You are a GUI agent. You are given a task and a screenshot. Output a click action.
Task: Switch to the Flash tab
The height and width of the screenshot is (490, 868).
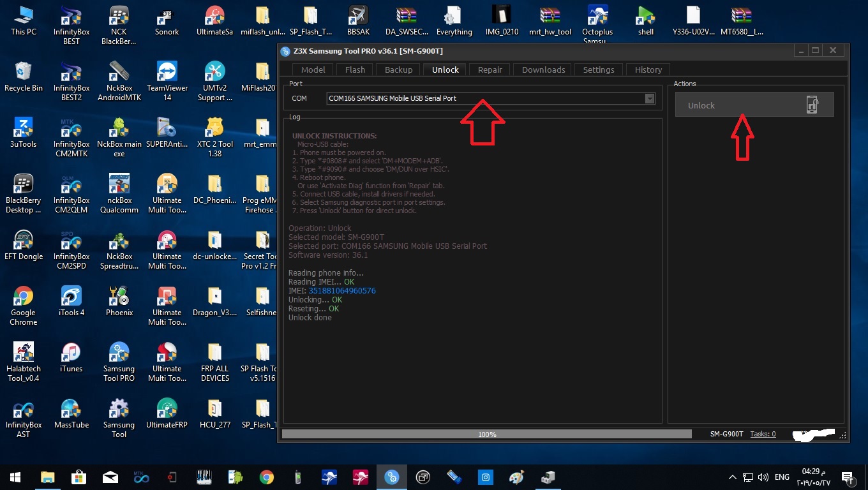(x=355, y=70)
